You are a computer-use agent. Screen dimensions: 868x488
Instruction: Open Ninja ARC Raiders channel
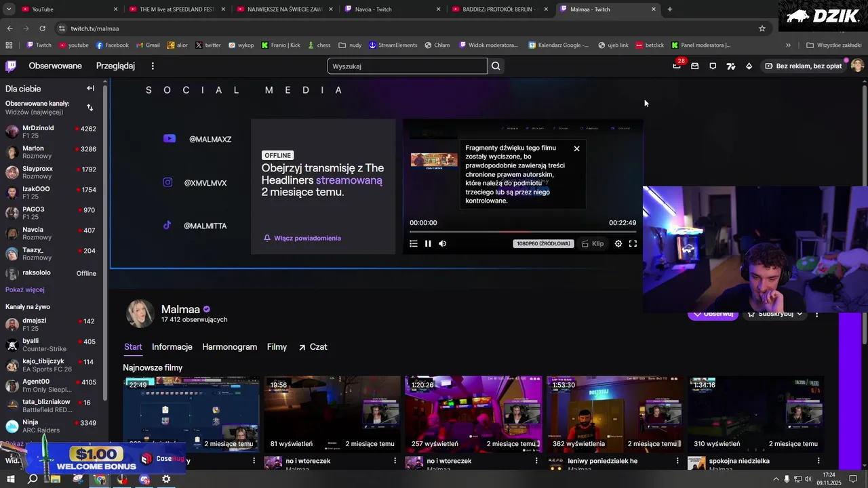(51, 426)
